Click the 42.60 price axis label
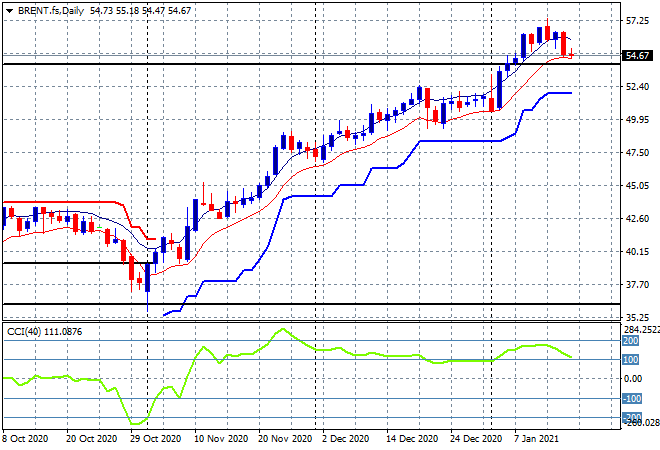 click(x=637, y=219)
